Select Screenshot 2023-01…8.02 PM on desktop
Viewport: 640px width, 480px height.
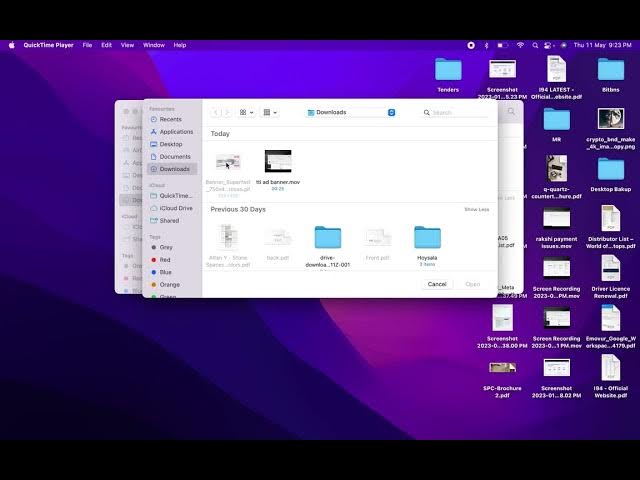556,378
